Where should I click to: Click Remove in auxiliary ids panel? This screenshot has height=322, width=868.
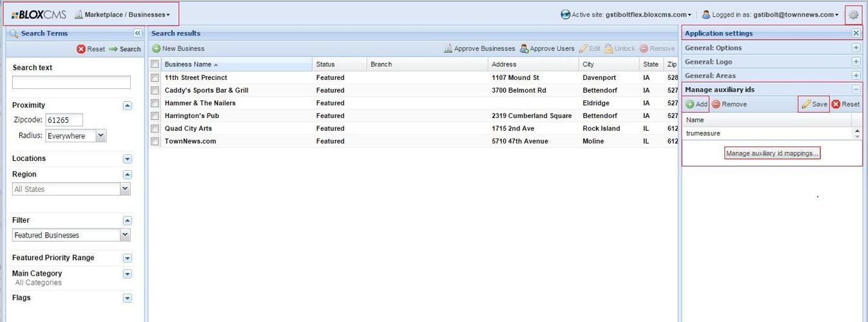coord(729,104)
